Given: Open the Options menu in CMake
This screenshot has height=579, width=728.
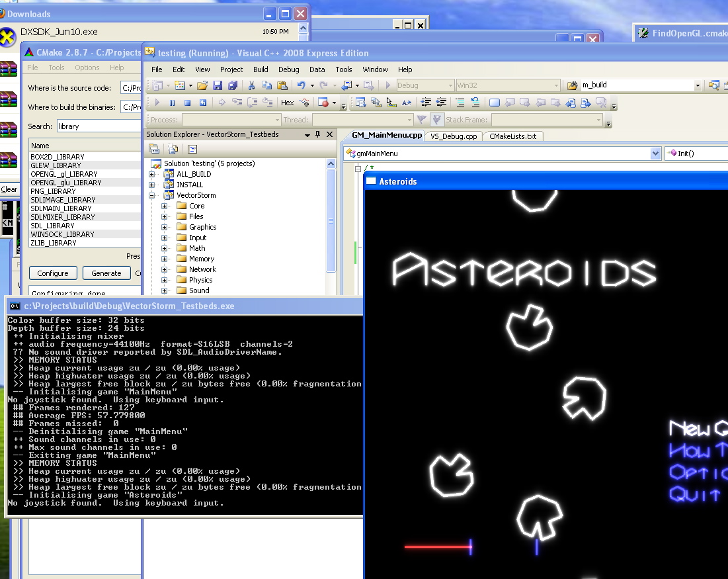Looking at the screenshot, I should tap(87, 67).
